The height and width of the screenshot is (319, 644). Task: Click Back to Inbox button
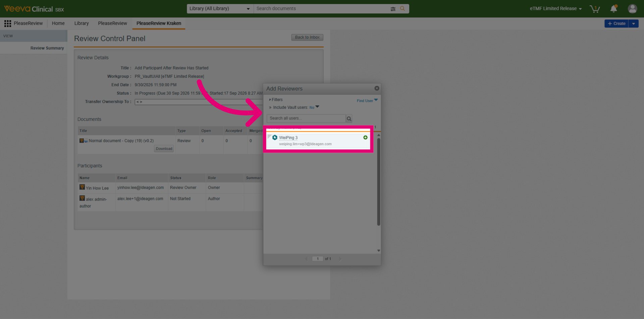(x=307, y=38)
